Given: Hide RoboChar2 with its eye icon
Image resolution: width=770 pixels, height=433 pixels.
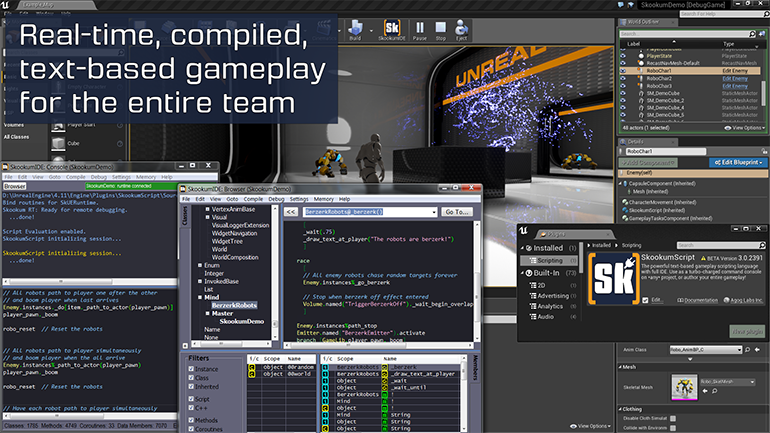Looking at the screenshot, I should point(623,78).
